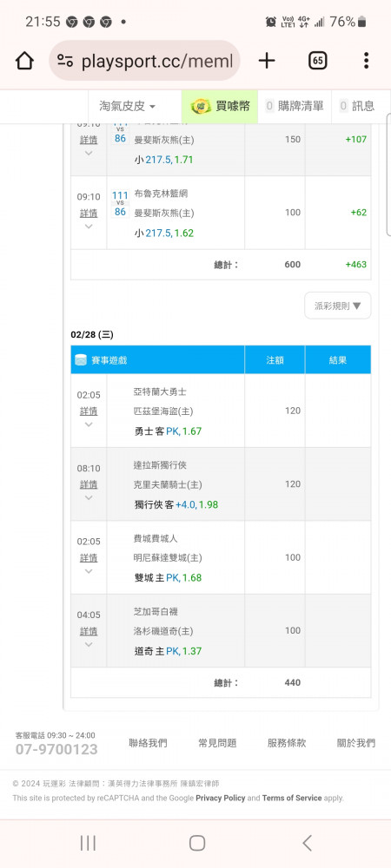Image resolution: width=391 pixels, height=868 pixels.
Task: Open the 訊息 messages tab
Action: click(357, 106)
